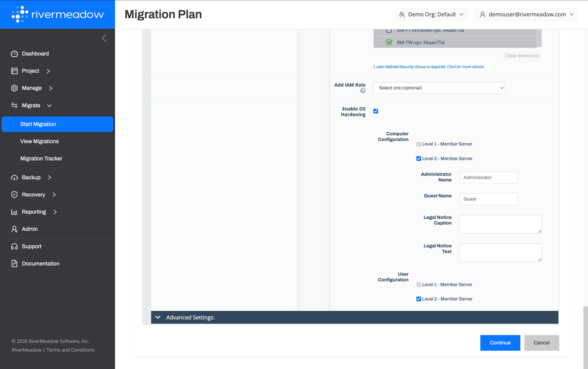Click the Support headset icon
The width and height of the screenshot is (588, 369).
[14, 246]
